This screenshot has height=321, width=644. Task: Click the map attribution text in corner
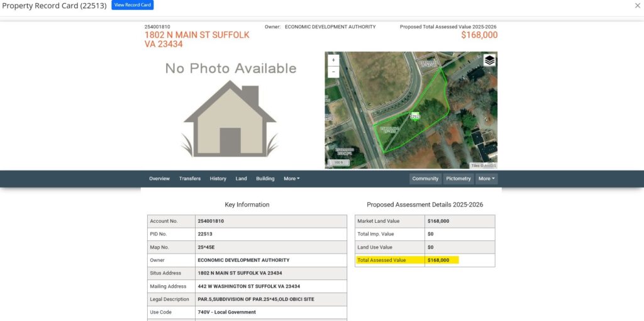tap(484, 166)
